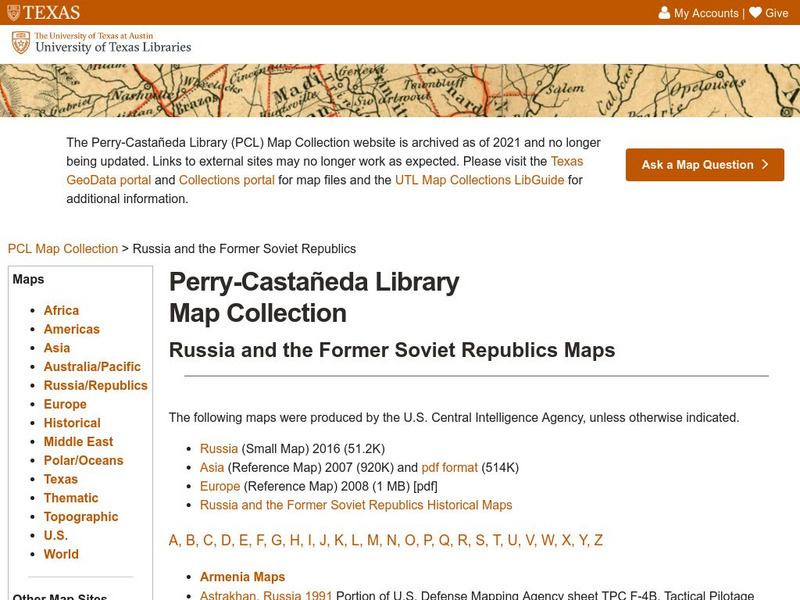Open My Accounts user icon link
The image size is (800, 600).
698,13
